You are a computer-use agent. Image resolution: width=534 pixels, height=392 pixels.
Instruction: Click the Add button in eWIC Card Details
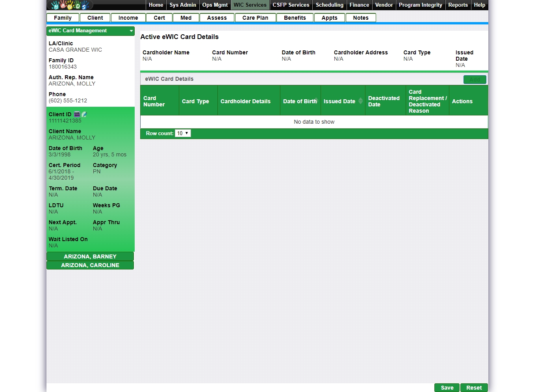[475, 80]
